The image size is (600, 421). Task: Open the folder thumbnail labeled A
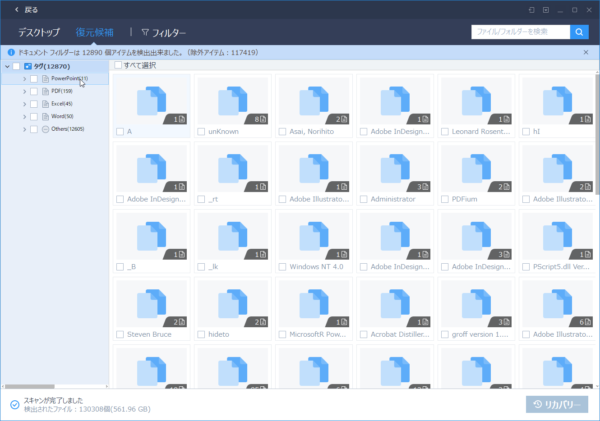tap(152, 101)
